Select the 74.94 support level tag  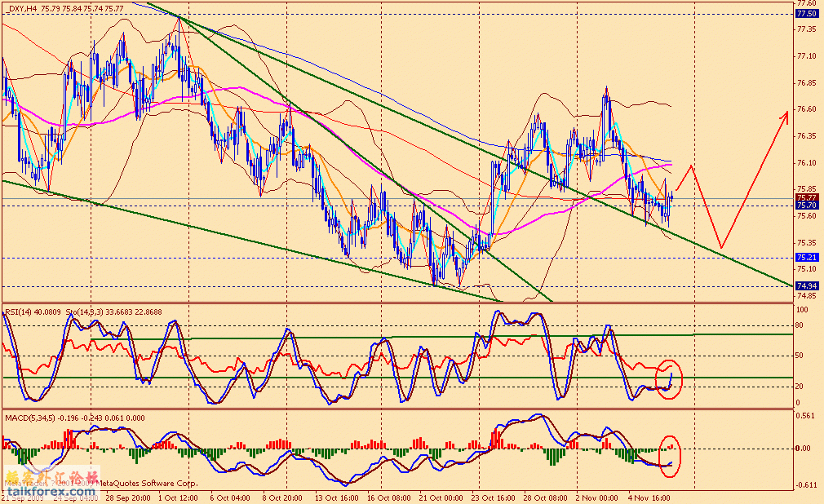[807, 286]
